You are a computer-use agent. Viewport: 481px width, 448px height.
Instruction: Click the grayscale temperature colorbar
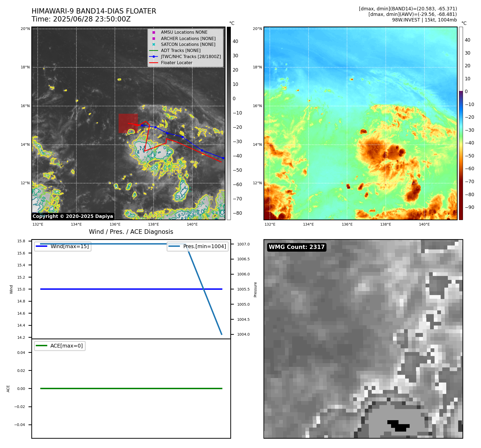[229, 123]
